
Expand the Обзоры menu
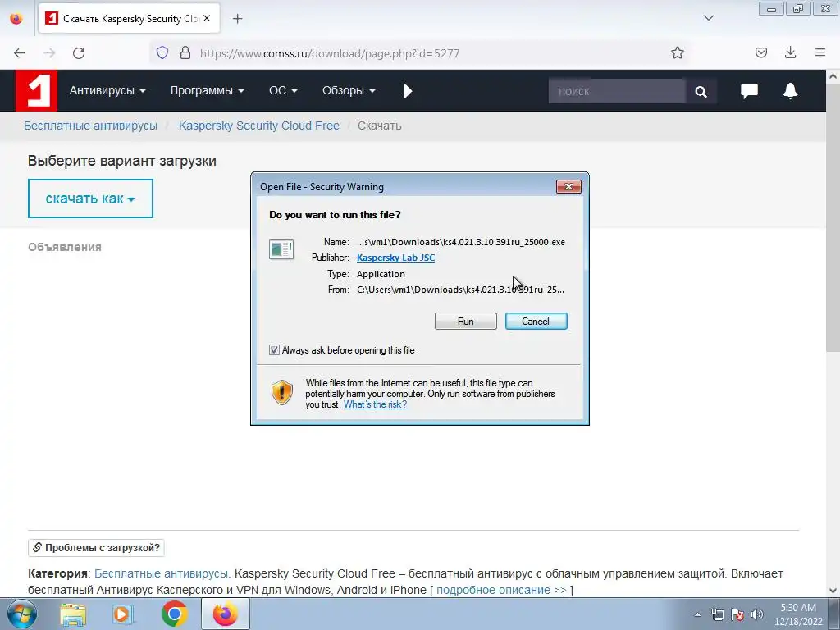tap(349, 90)
